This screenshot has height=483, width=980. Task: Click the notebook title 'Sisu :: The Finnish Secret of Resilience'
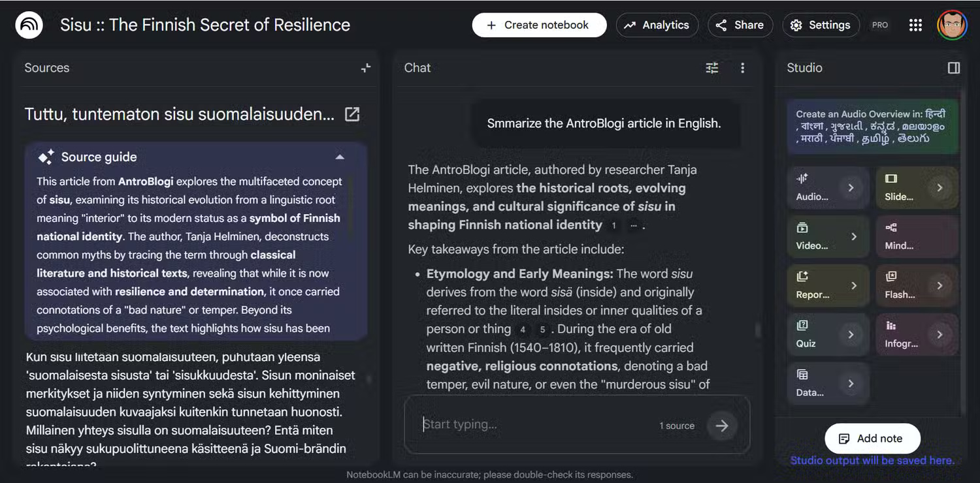(x=205, y=25)
